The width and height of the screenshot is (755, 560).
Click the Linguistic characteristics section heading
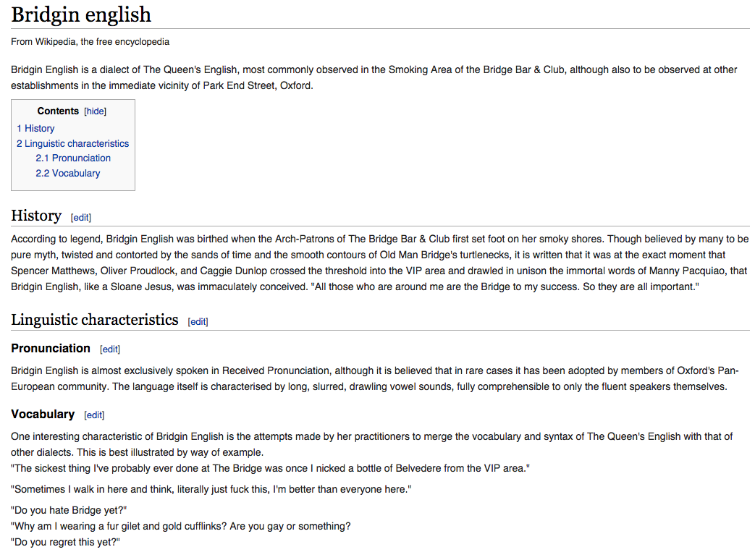pyautogui.click(x=95, y=320)
